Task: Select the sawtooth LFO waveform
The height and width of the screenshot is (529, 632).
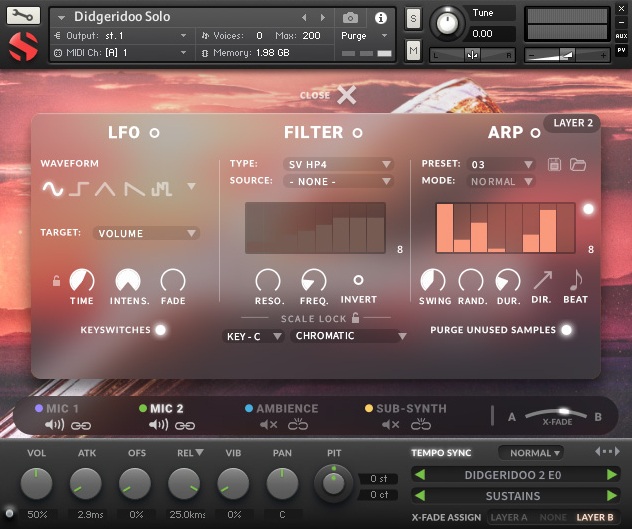Action: coord(135,188)
